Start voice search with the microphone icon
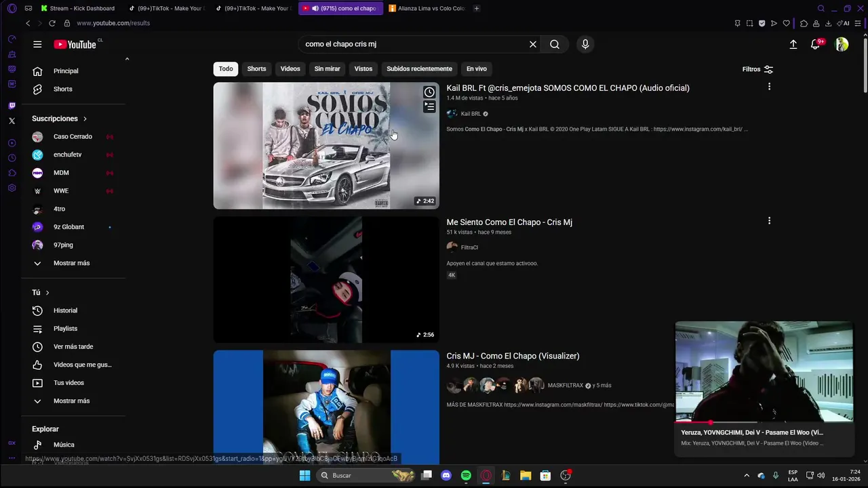868x488 pixels. pyautogui.click(x=585, y=44)
